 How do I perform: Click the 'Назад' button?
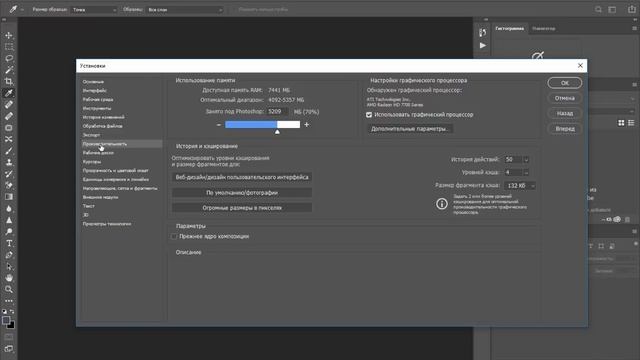coord(564,113)
